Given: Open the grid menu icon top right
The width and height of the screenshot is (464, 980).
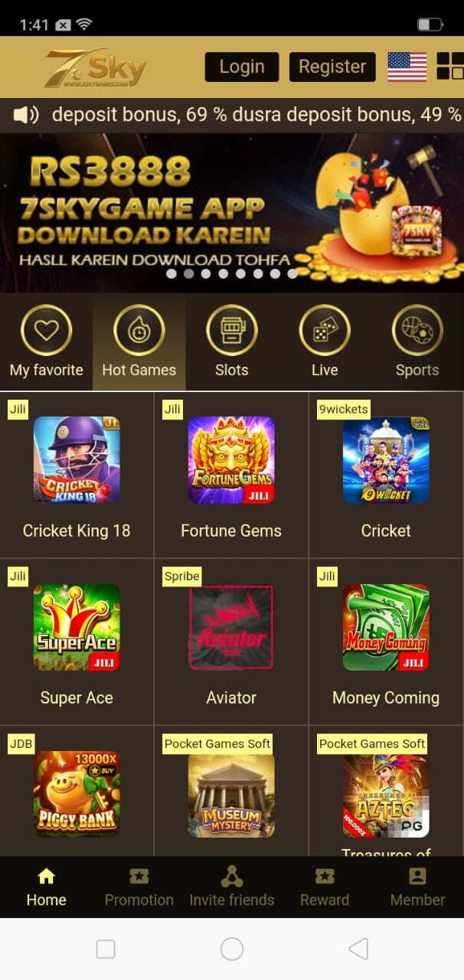Looking at the screenshot, I should coord(450,67).
